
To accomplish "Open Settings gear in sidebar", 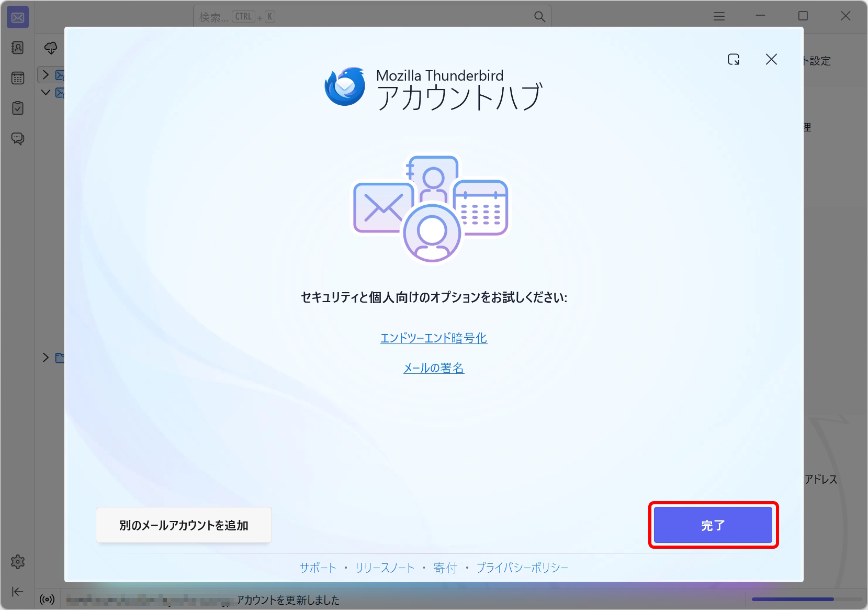I will [x=18, y=562].
